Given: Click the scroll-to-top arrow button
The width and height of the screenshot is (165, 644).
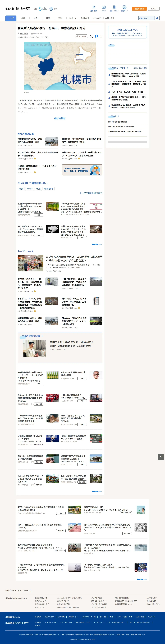Looking at the screenshot, I should [161, 457].
